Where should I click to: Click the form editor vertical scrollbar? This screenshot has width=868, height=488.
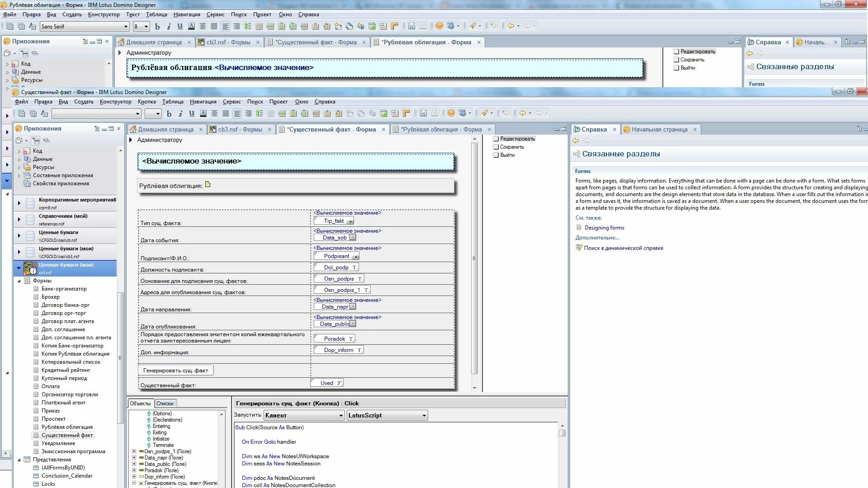[x=474, y=258]
